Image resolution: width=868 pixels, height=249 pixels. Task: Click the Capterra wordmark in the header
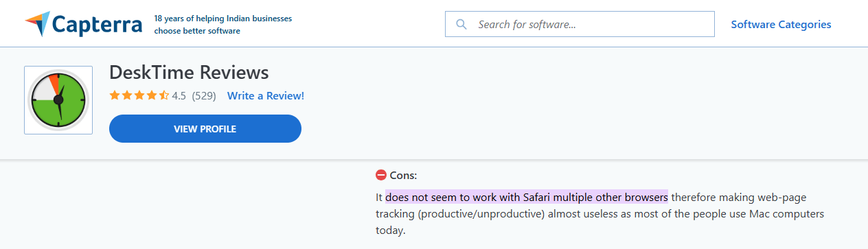(x=98, y=25)
